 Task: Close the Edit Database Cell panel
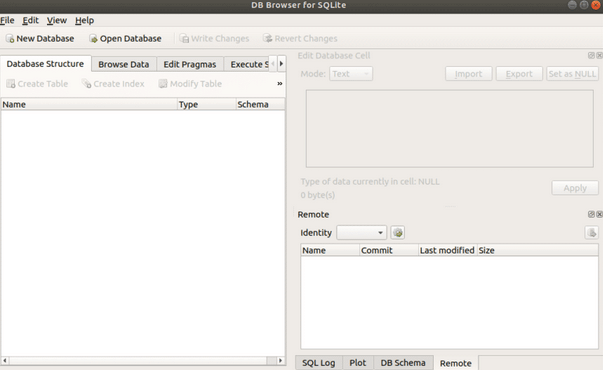pos(599,55)
